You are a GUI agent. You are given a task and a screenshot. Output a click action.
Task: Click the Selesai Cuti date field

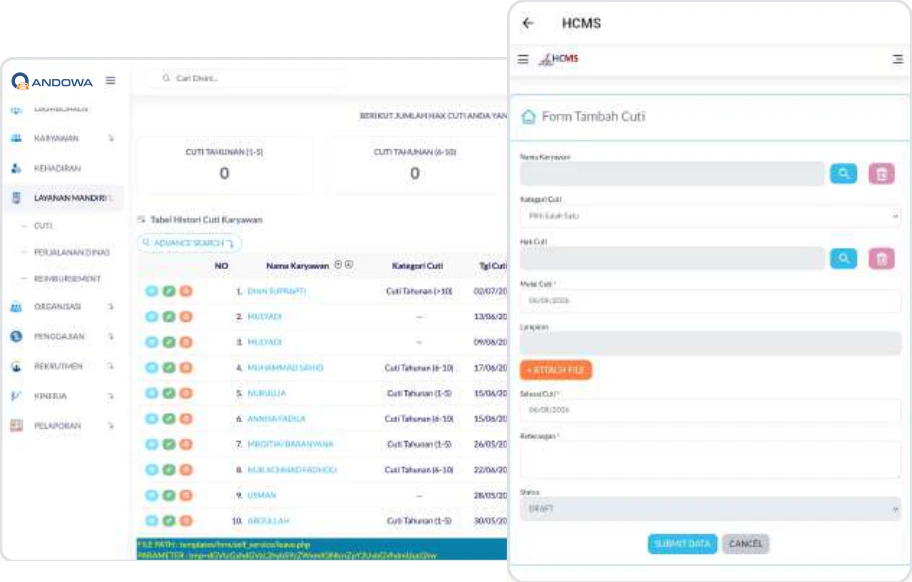(x=710, y=410)
